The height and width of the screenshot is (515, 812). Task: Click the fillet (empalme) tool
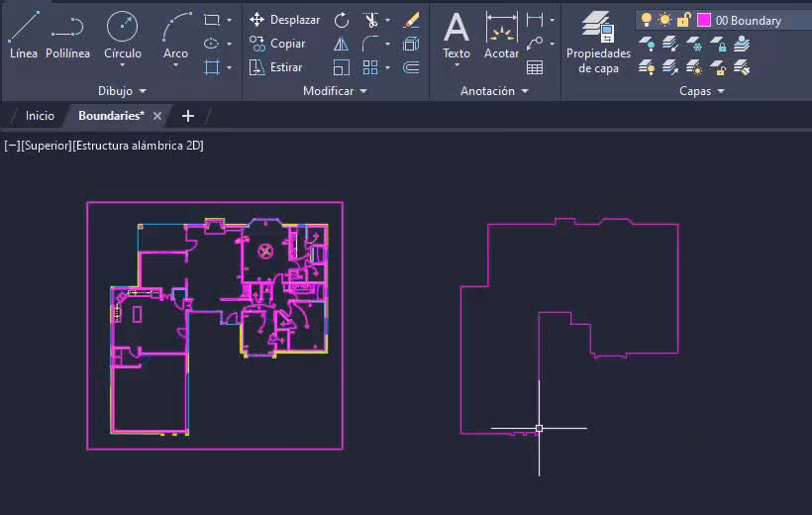pos(370,44)
